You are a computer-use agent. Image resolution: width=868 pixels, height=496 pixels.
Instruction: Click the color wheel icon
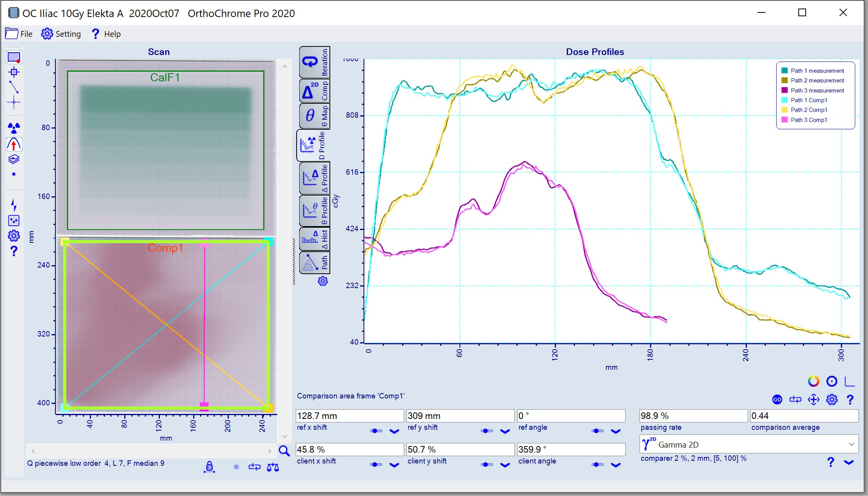click(x=813, y=381)
